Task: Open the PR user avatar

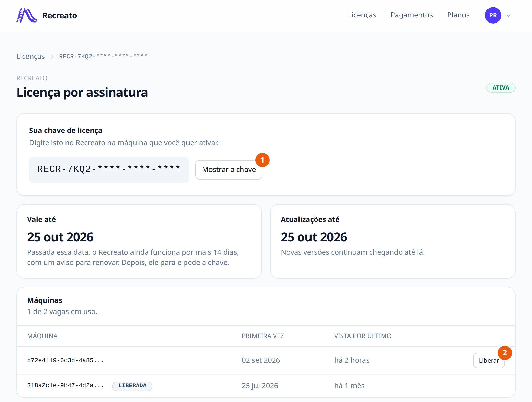Action: point(493,15)
